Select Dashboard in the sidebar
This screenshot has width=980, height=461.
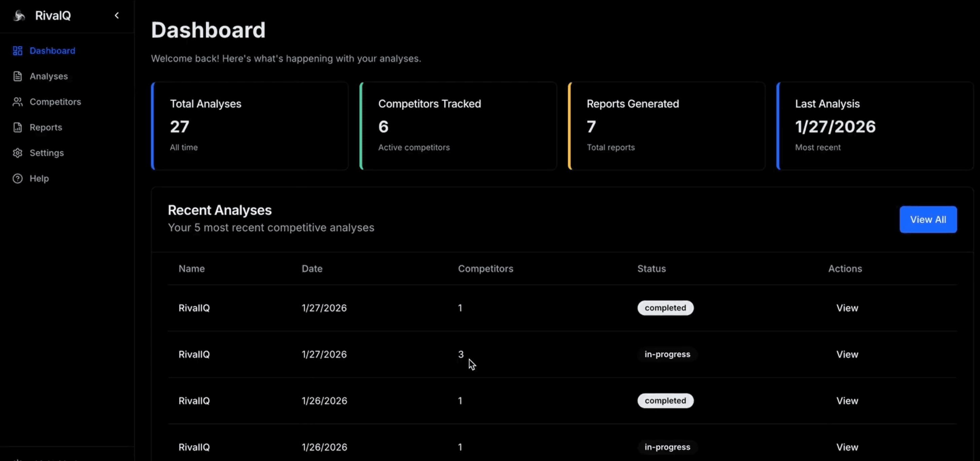tap(52, 50)
